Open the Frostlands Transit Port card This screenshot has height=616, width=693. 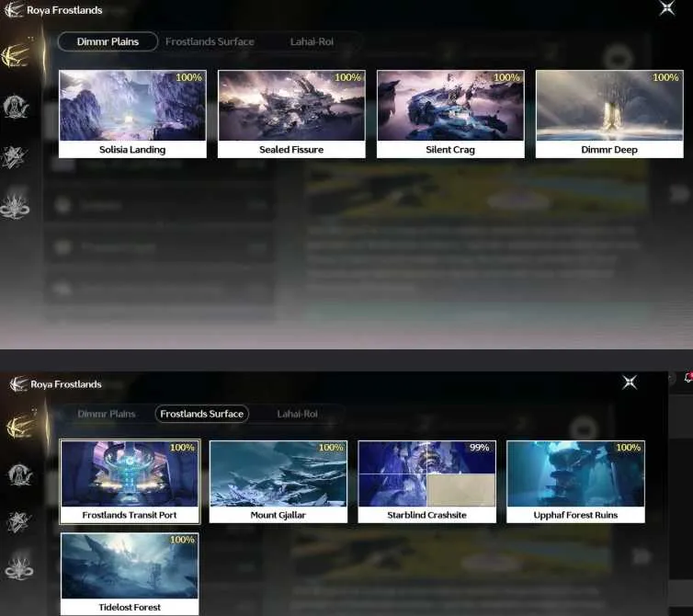[x=130, y=482]
